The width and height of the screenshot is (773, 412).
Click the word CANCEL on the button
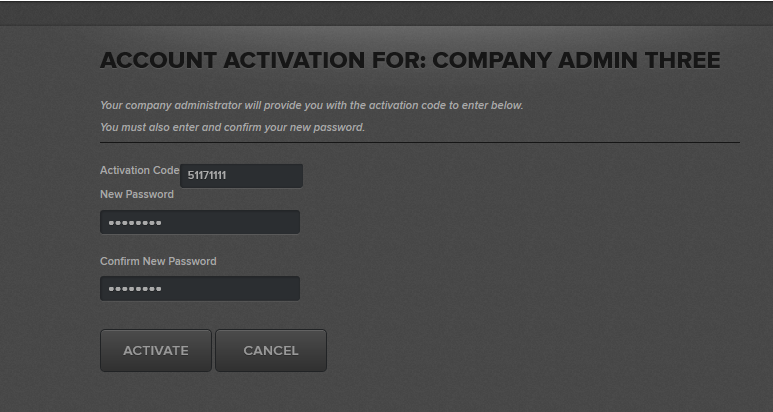[271, 350]
